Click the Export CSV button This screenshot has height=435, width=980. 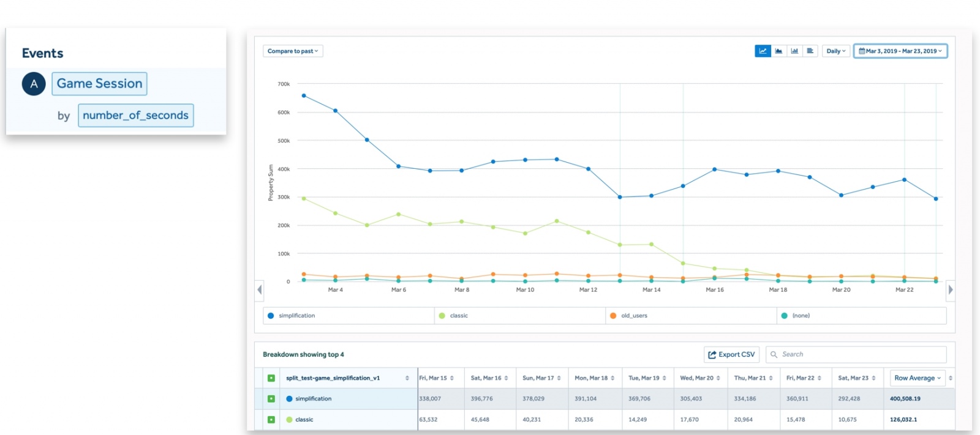(731, 355)
